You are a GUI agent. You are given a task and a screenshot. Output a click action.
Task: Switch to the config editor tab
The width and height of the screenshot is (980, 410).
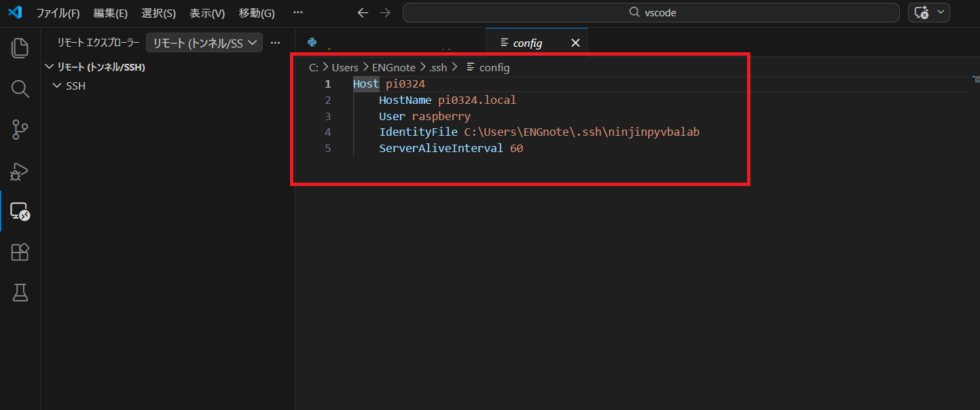click(527, 43)
